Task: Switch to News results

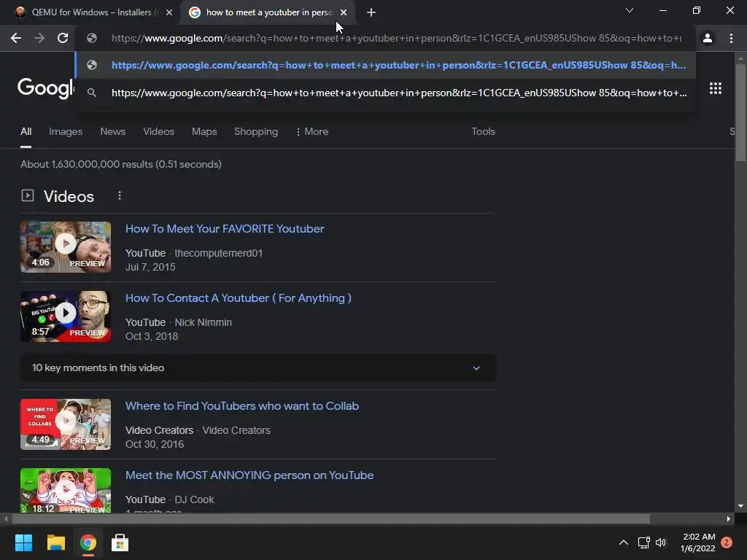Action: [113, 131]
